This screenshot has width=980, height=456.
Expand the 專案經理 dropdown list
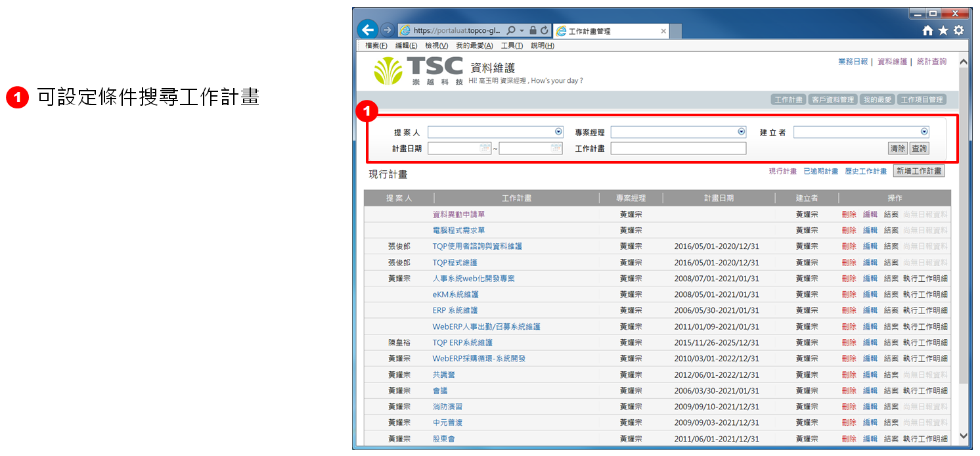(x=742, y=132)
